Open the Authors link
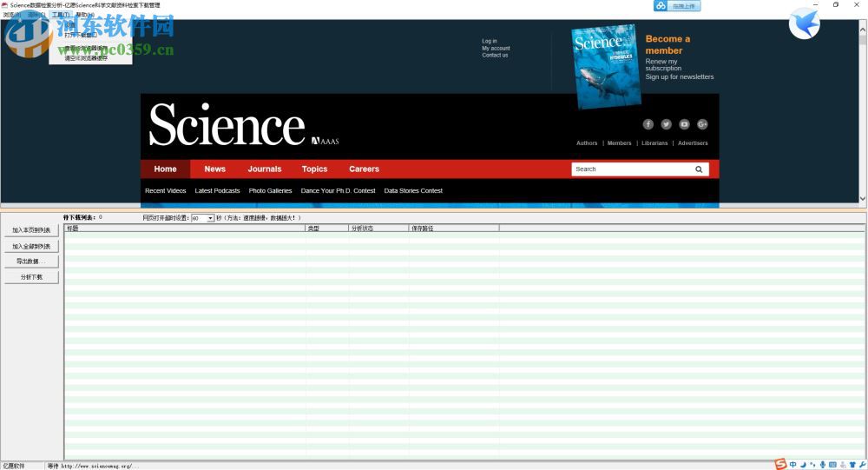The width and height of the screenshot is (868, 470). [587, 143]
